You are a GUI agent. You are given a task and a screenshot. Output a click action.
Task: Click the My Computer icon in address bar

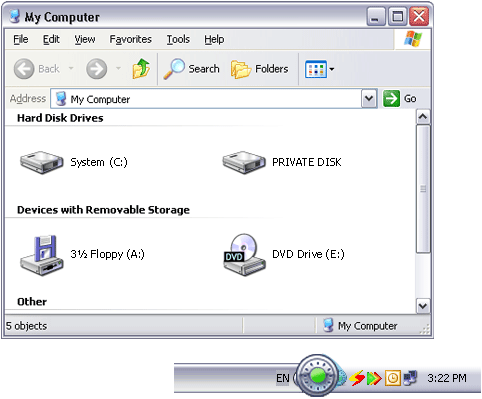[x=61, y=99]
